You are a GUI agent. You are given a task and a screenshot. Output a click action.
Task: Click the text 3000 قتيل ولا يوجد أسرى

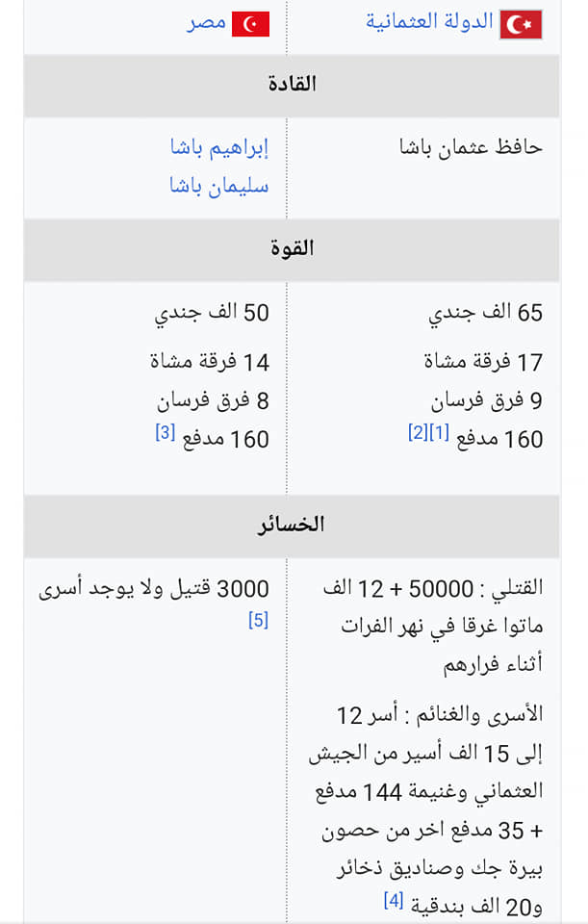[154, 589]
